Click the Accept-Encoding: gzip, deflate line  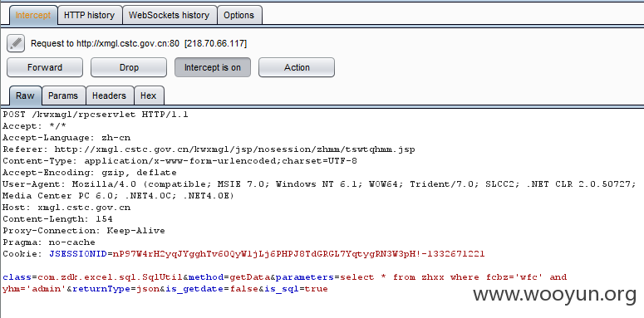[x=90, y=173]
